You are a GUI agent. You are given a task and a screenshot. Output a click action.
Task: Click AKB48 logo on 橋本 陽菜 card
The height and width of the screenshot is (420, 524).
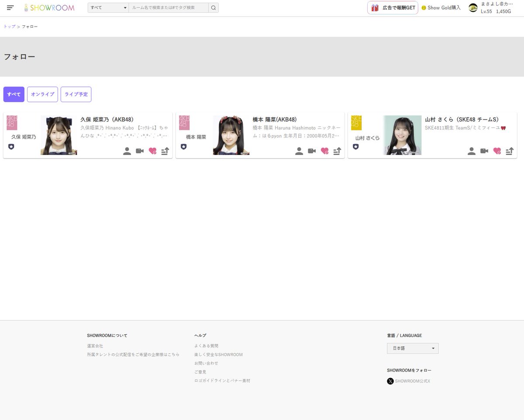click(x=184, y=123)
